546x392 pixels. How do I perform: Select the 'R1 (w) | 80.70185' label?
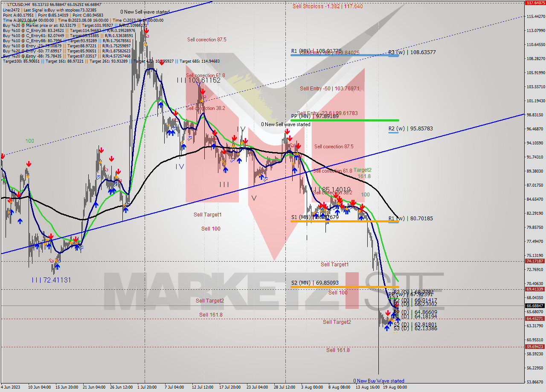(410, 219)
